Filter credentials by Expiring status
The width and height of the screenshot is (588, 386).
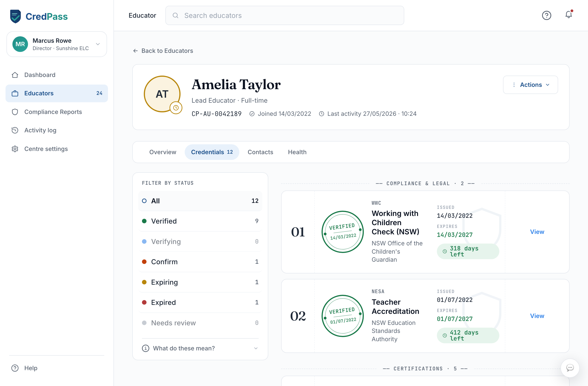point(200,282)
